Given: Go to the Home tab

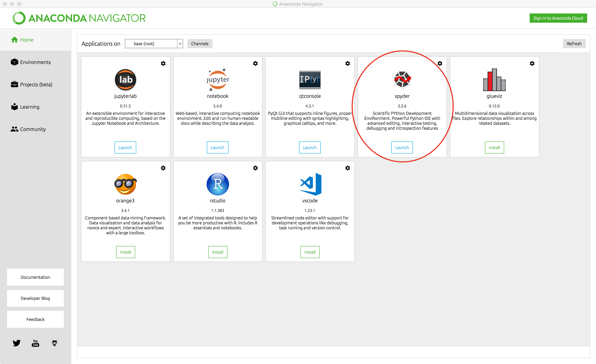Looking at the screenshot, I should tap(35, 40).
